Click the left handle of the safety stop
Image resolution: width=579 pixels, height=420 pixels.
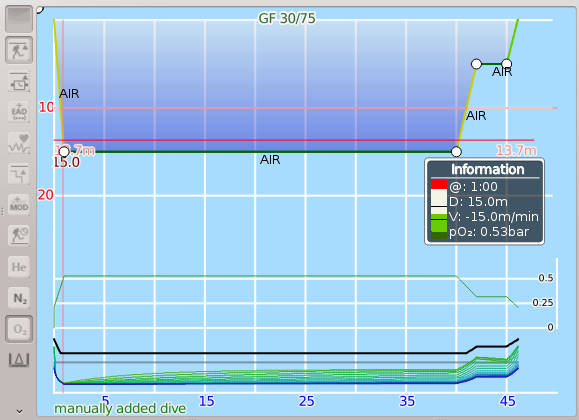pos(476,64)
